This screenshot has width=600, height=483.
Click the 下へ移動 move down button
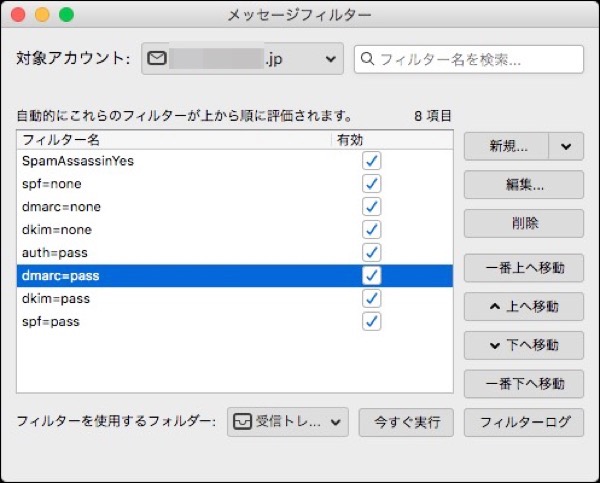523,345
